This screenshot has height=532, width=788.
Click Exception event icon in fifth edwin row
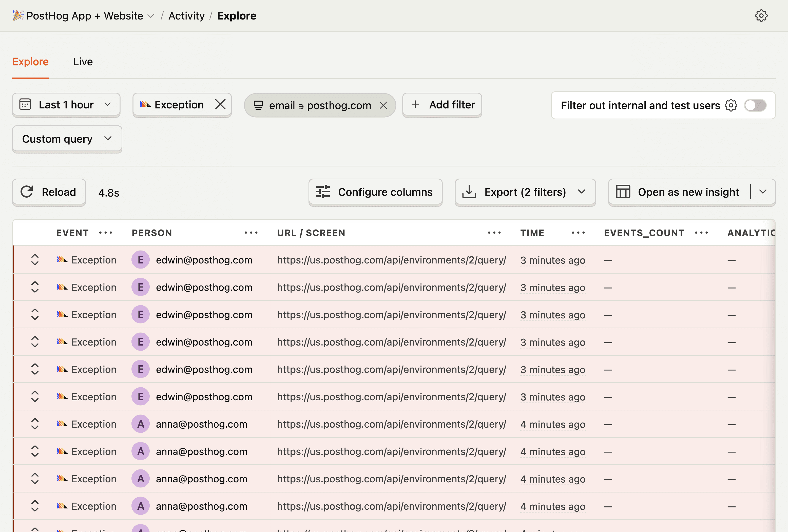click(x=62, y=369)
